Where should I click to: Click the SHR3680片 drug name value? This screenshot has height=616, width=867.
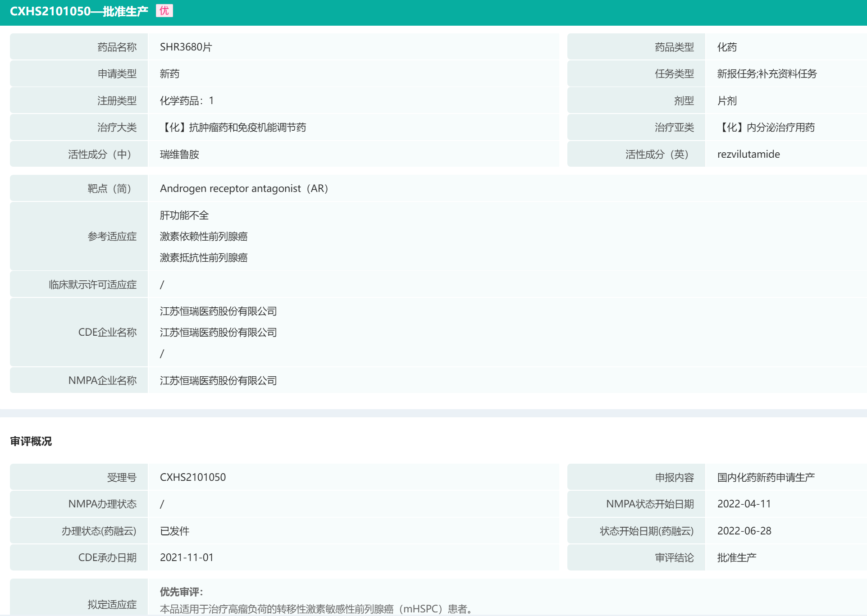186,47
